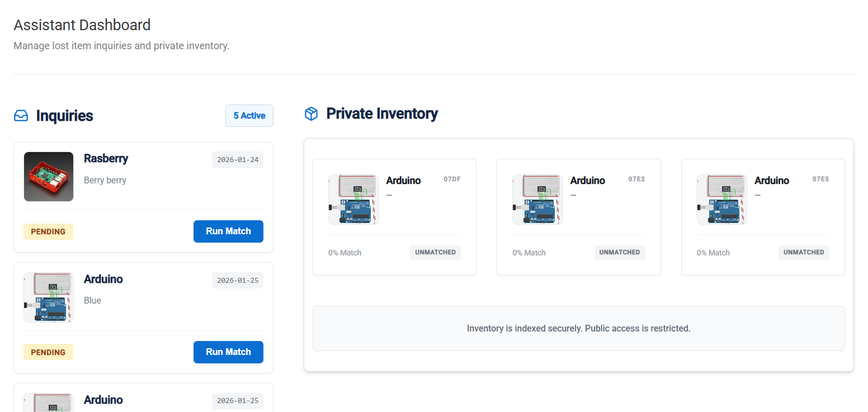Click Arduino title of item 07DF
Viewport: 868px width, 412px height.
pyautogui.click(x=404, y=181)
